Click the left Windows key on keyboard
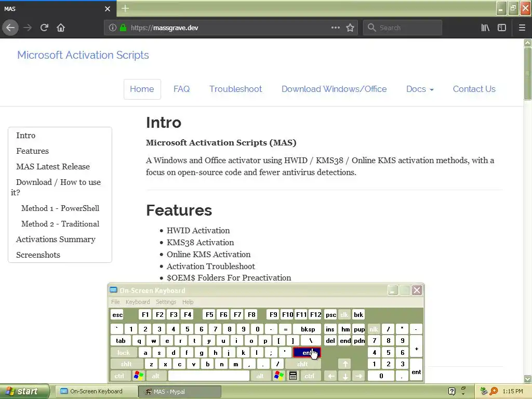 coord(138,376)
